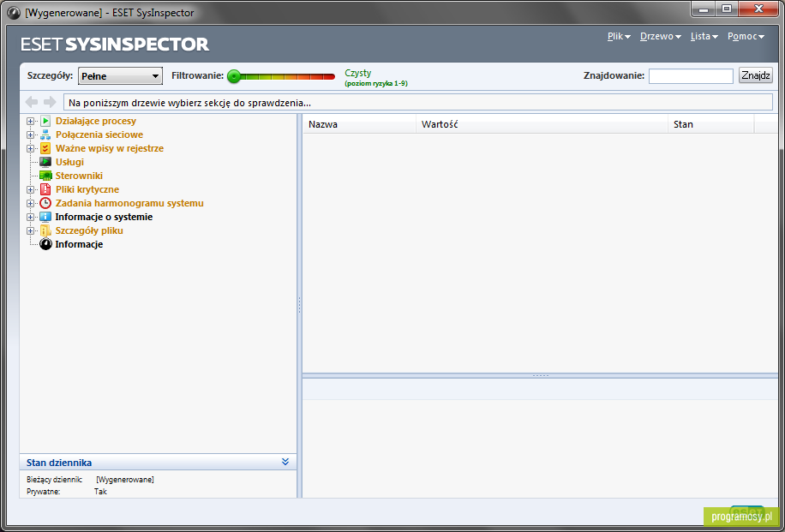Open the Lista menu
This screenshot has width=785, height=532.
point(704,37)
